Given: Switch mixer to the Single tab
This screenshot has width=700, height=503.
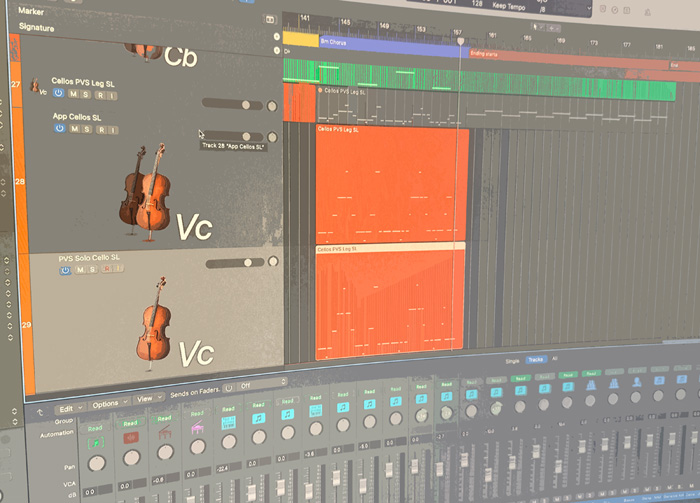Looking at the screenshot, I should [x=513, y=360].
